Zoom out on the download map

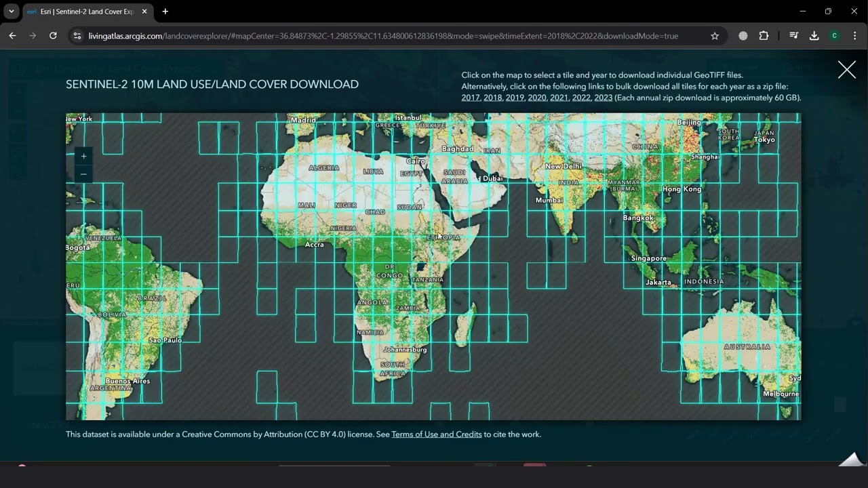coord(83,174)
